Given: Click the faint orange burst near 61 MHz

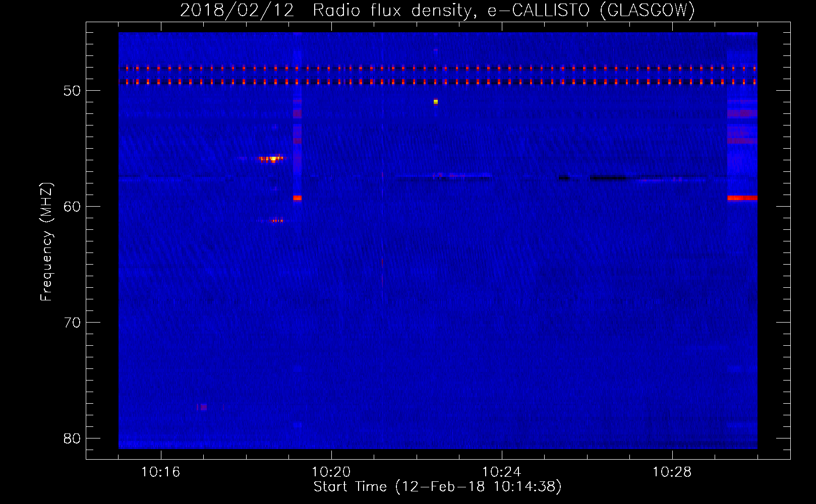Looking at the screenshot, I should (276, 220).
